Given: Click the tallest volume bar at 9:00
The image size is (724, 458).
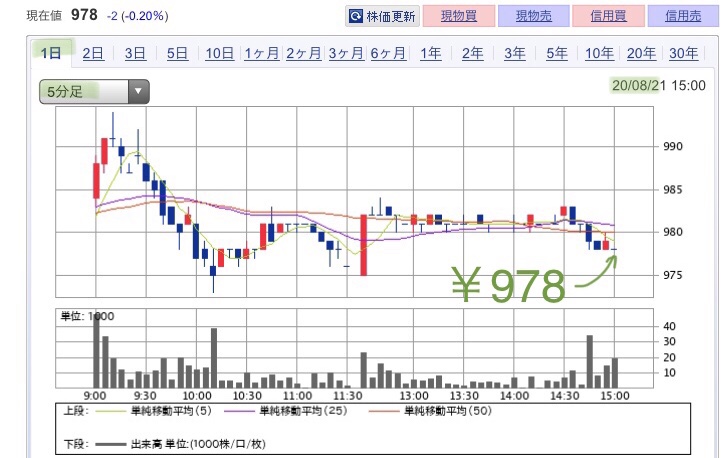Looking at the screenshot, I should click(x=96, y=350).
